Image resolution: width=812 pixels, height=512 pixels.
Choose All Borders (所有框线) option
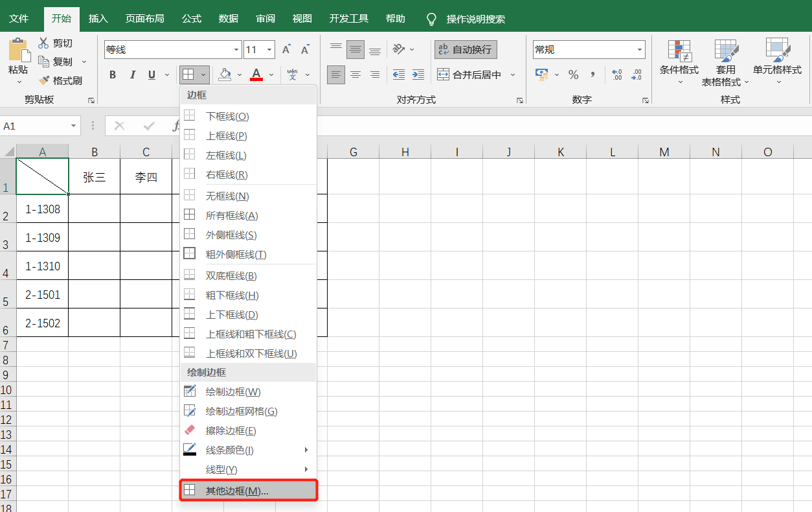click(x=249, y=215)
